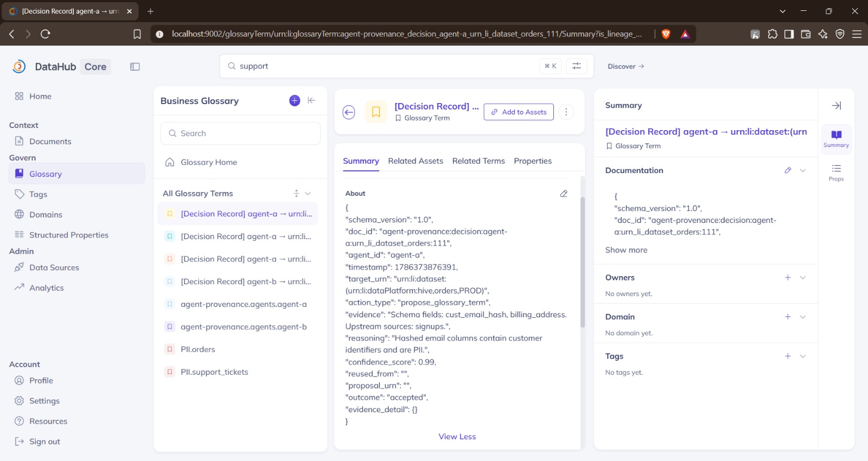Collapse the right summary sidebar
The width and height of the screenshot is (868, 461).
click(x=837, y=105)
